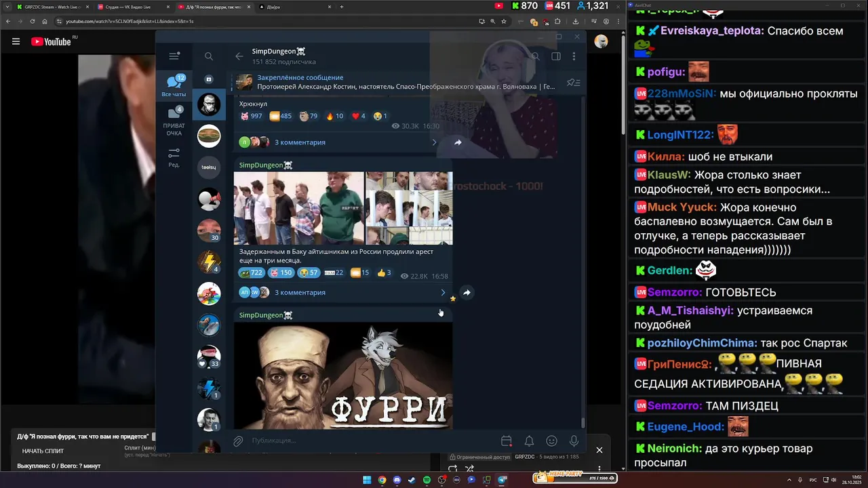Close the YouTube playlist panel
The image size is (868, 488).
[599, 450]
